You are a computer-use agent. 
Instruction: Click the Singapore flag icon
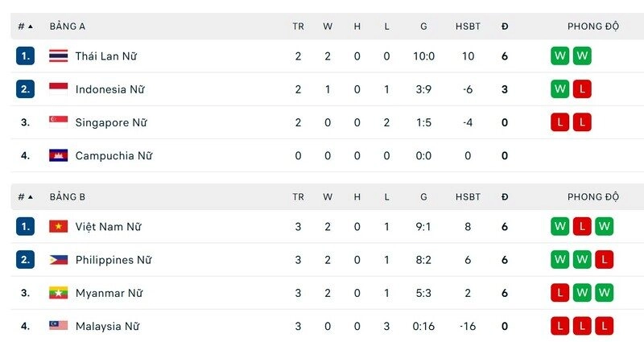pos(58,122)
